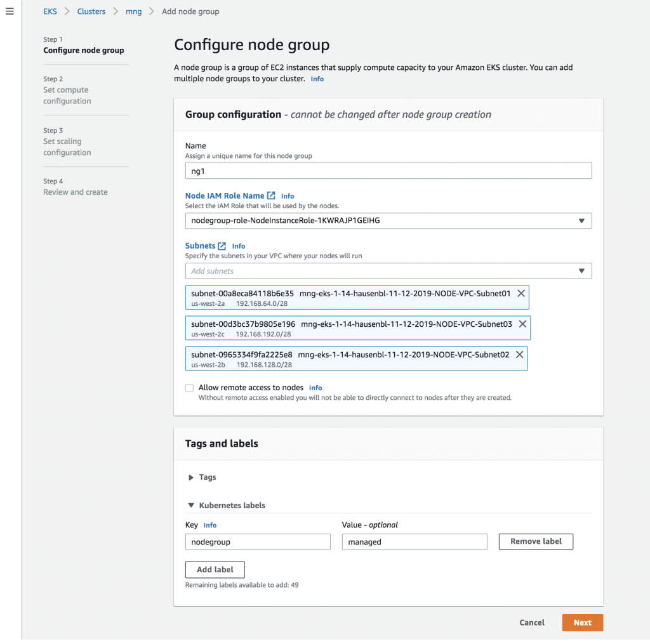The height and width of the screenshot is (644, 650).
Task: Remove subnet NODE-VPC-Subnet02 with its X icon
Action: tap(520, 354)
